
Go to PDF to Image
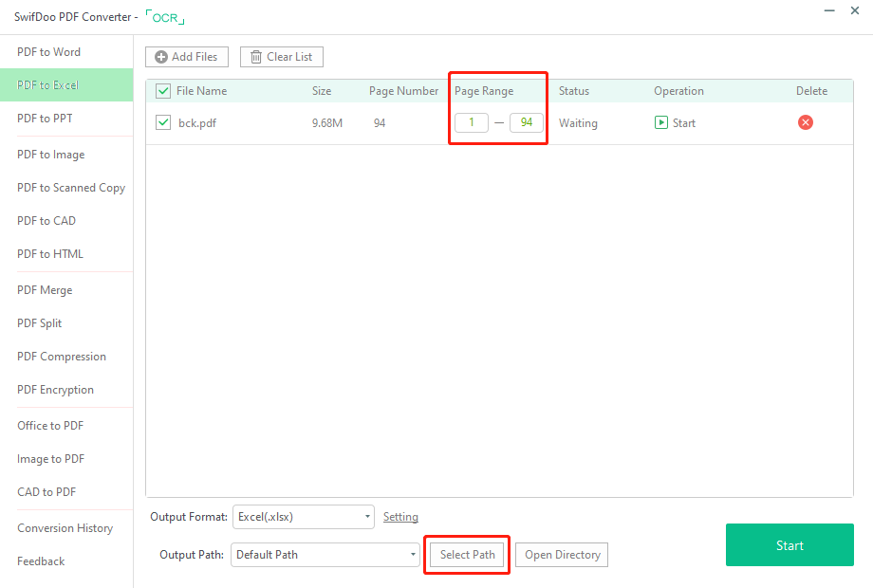coord(51,155)
